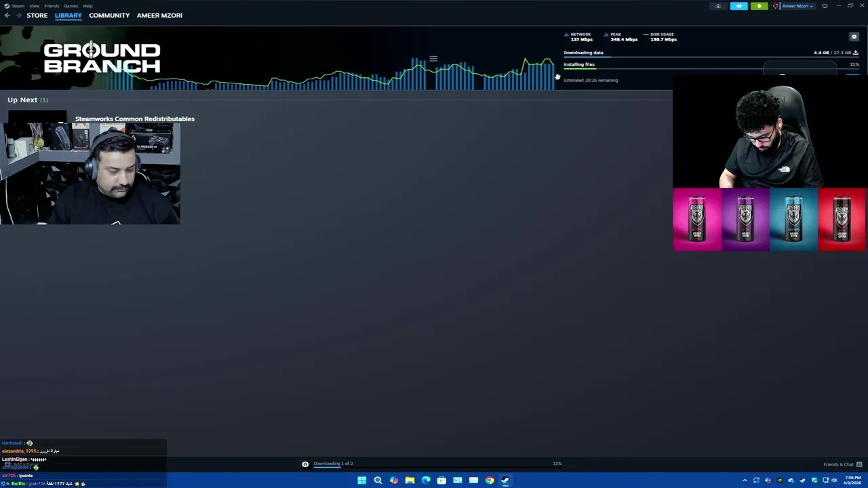Image resolution: width=868 pixels, height=488 pixels.
Task: Open Google Chrome from the taskbar
Action: 490,481
